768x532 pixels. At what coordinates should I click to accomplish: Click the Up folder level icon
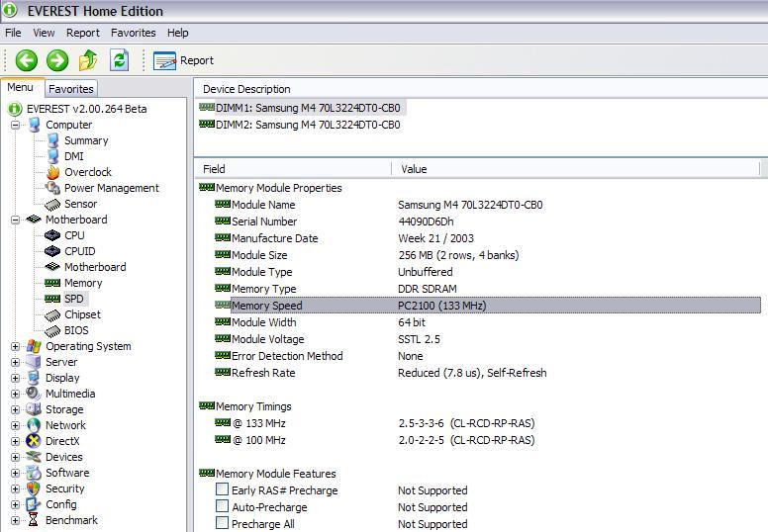88,60
